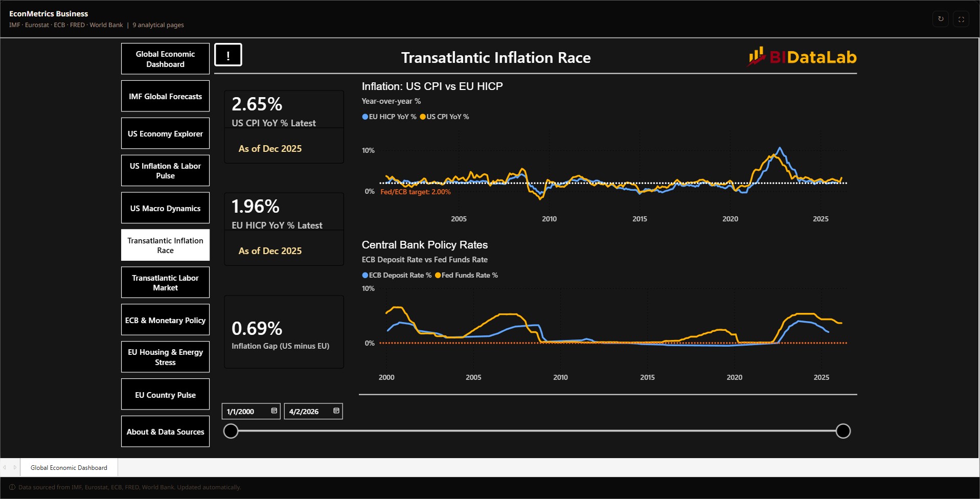Go to previous page tab arrow
980x499 pixels.
click(x=5, y=467)
